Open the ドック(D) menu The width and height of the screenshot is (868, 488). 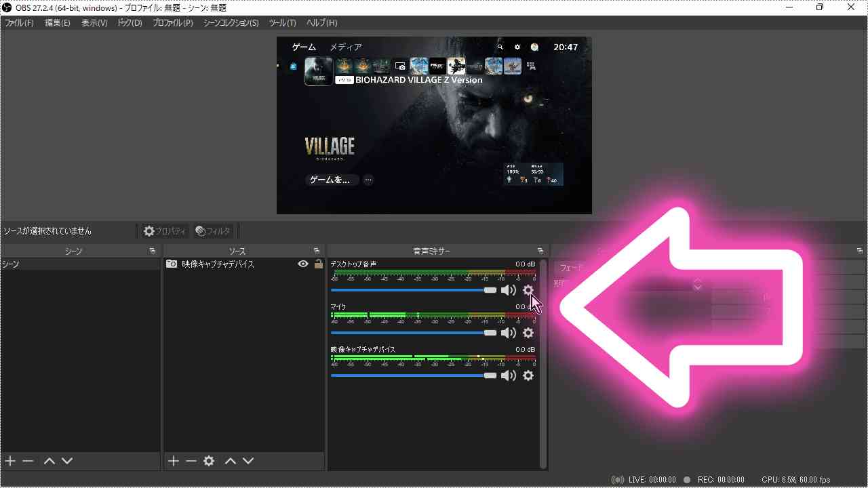click(x=130, y=23)
